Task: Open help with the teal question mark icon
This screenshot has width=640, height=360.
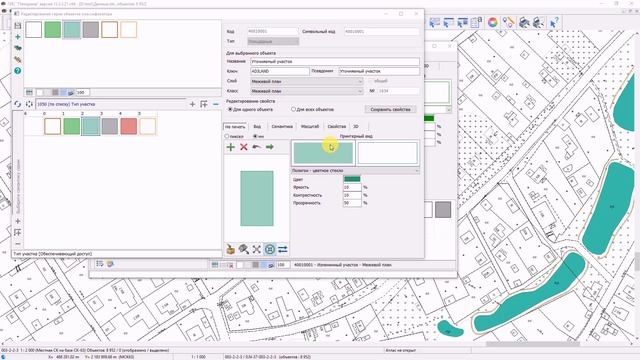Action: pyautogui.click(x=18, y=71)
